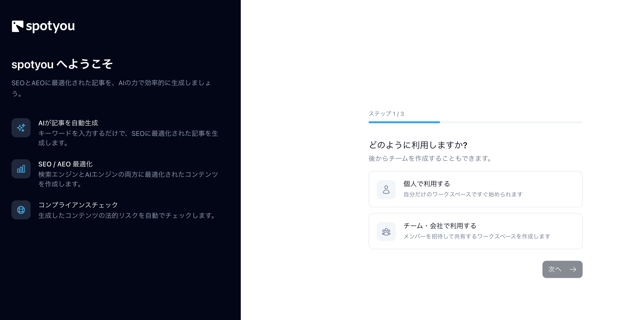Screen dimensions: 644x320
Task: Select the チーム・会社で利用する option card
Action: pyautogui.click(x=476, y=231)
